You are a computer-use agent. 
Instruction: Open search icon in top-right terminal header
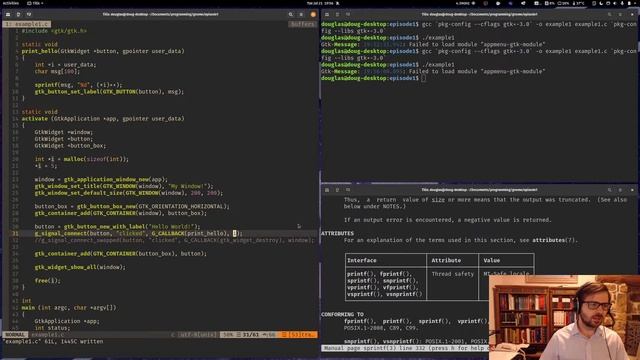pos(610,14)
